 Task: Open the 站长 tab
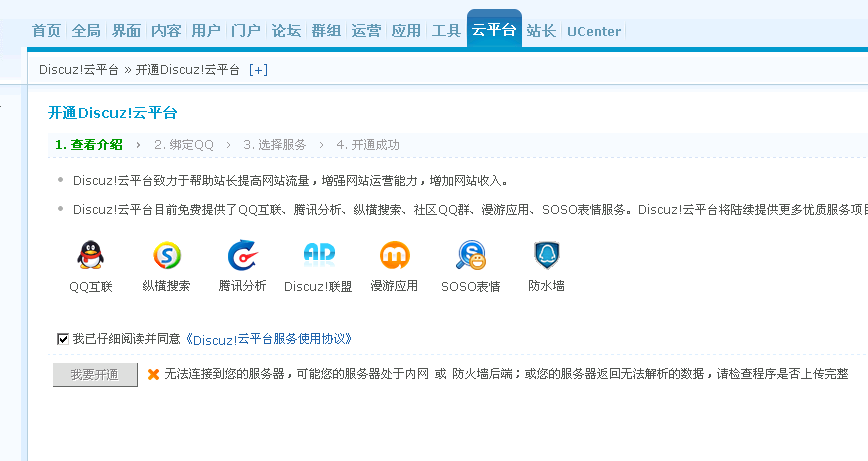coord(541,31)
